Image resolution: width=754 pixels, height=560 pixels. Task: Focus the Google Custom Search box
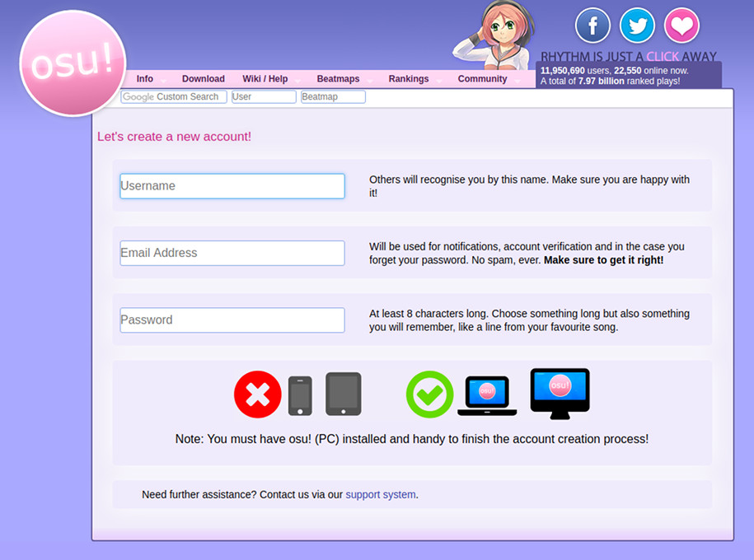tap(174, 96)
